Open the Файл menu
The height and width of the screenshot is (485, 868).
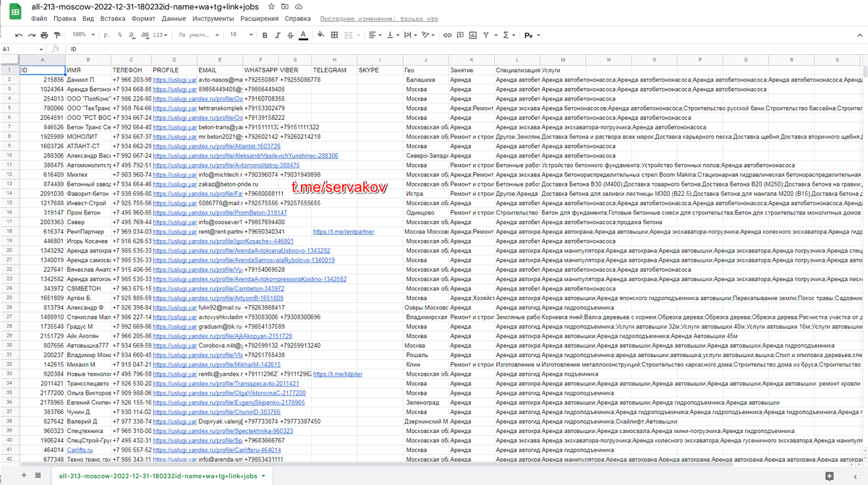pos(40,18)
